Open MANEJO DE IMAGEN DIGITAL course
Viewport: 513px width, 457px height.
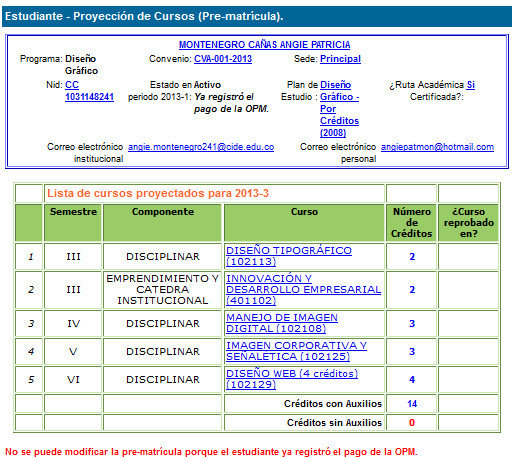pyautogui.click(x=282, y=323)
